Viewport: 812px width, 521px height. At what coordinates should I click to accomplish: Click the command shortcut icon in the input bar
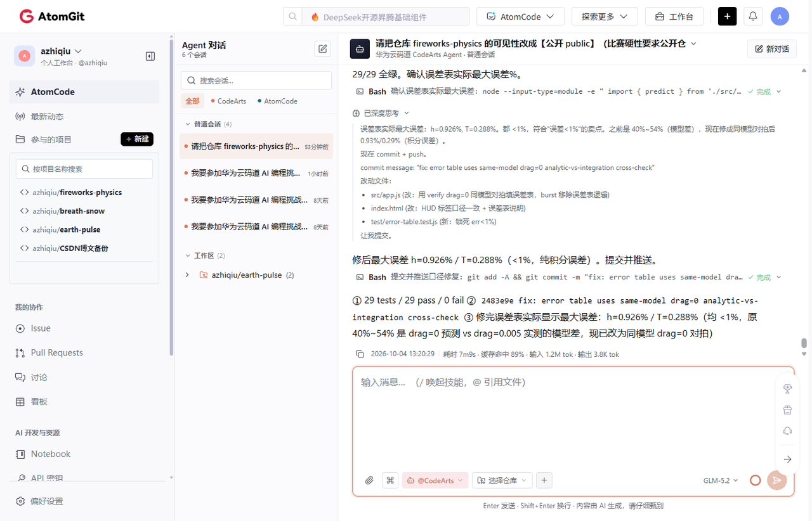pyautogui.click(x=390, y=480)
